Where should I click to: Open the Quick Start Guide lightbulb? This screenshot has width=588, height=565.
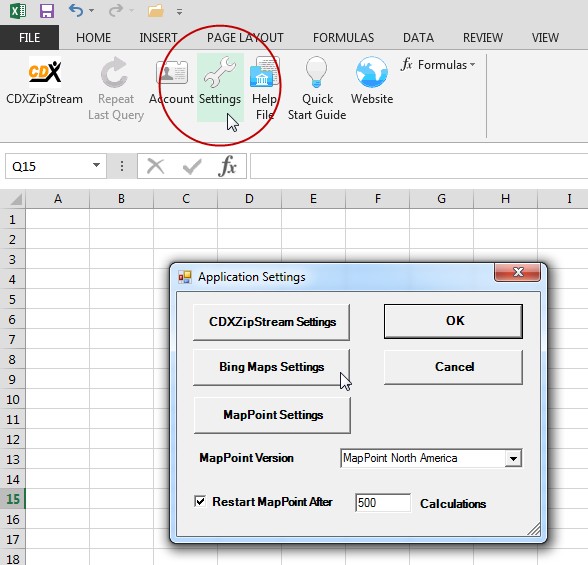(x=317, y=88)
